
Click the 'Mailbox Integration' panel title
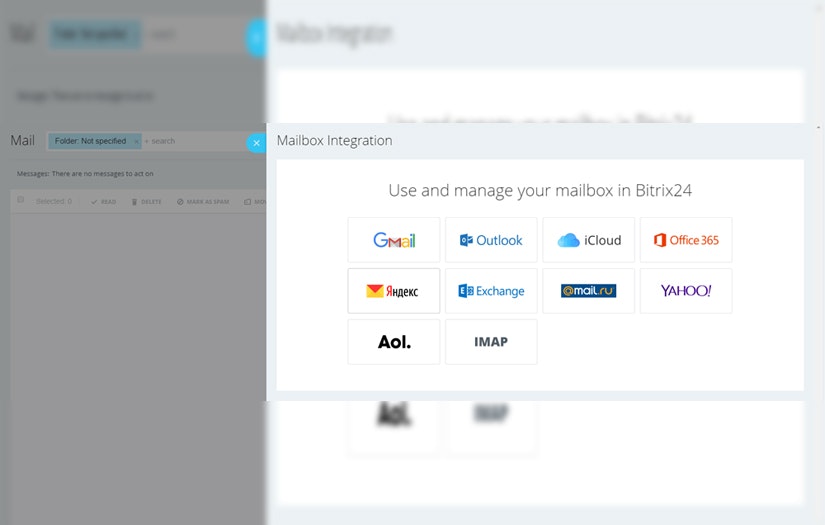tap(335, 140)
